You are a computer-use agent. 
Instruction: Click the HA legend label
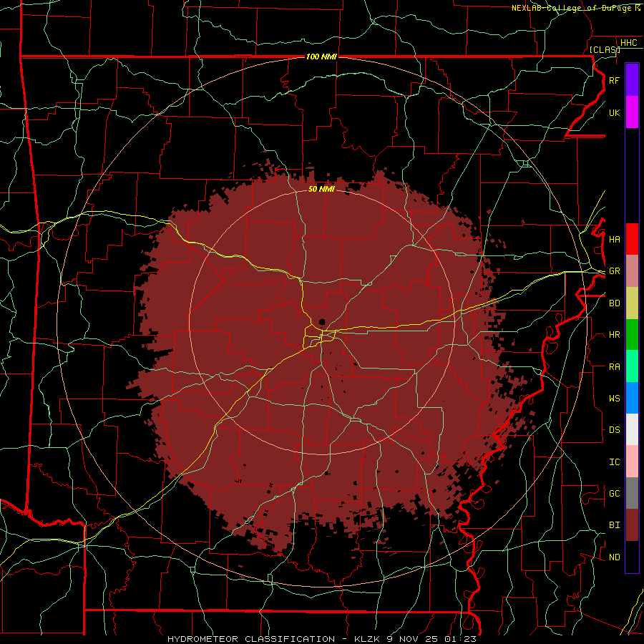[x=614, y=240]
